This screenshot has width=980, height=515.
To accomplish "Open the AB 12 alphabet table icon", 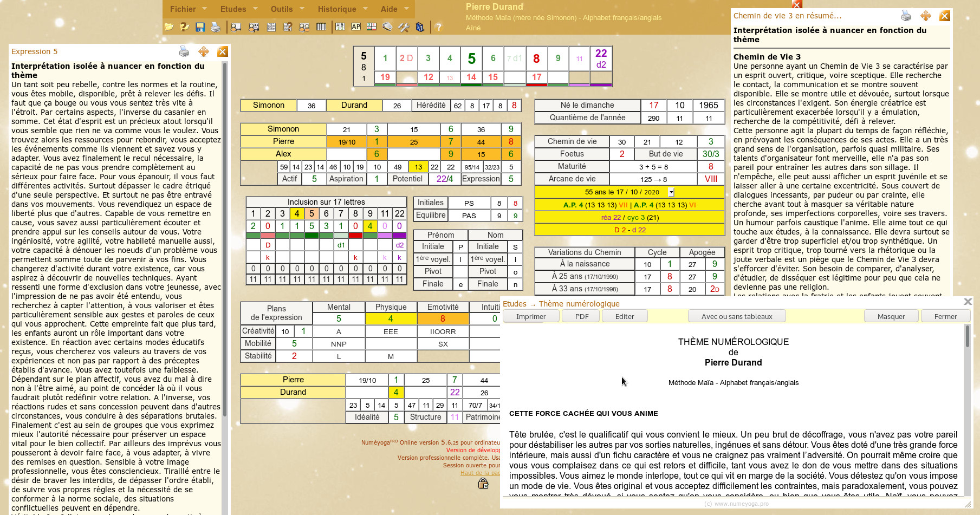I will tap(340, 27).
